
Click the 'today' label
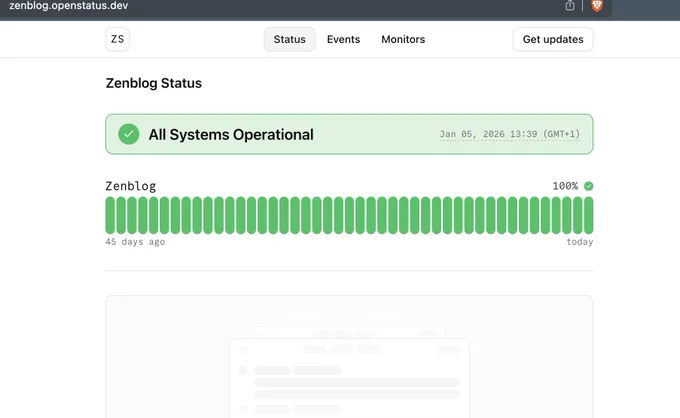click(x=580, y=242)
